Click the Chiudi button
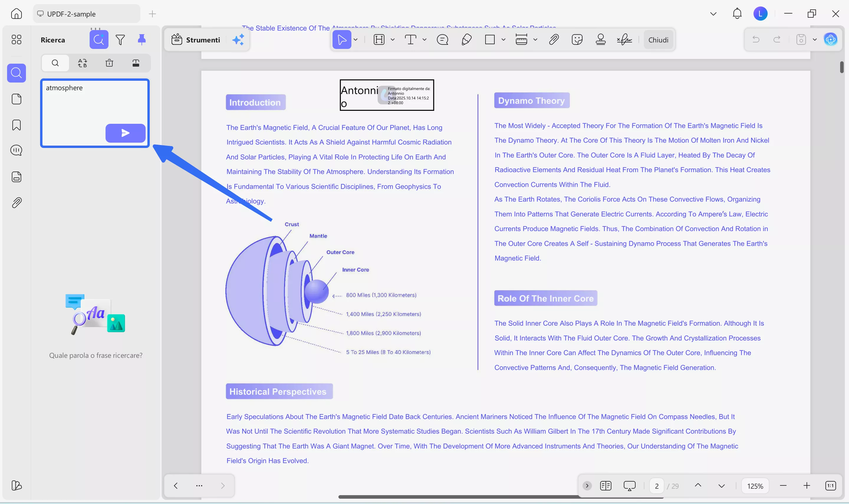This screenshot has height=504, width=849. coord(658,40)
